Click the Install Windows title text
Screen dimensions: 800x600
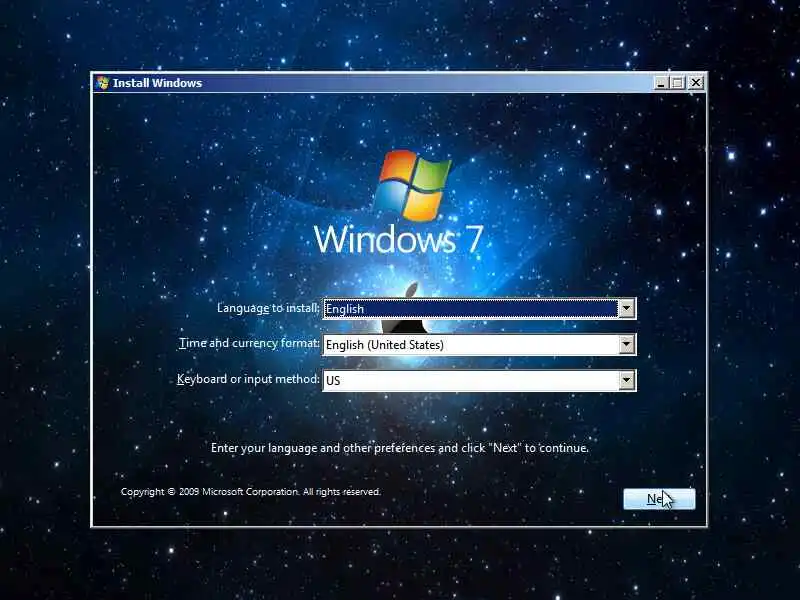pos(157,83)
